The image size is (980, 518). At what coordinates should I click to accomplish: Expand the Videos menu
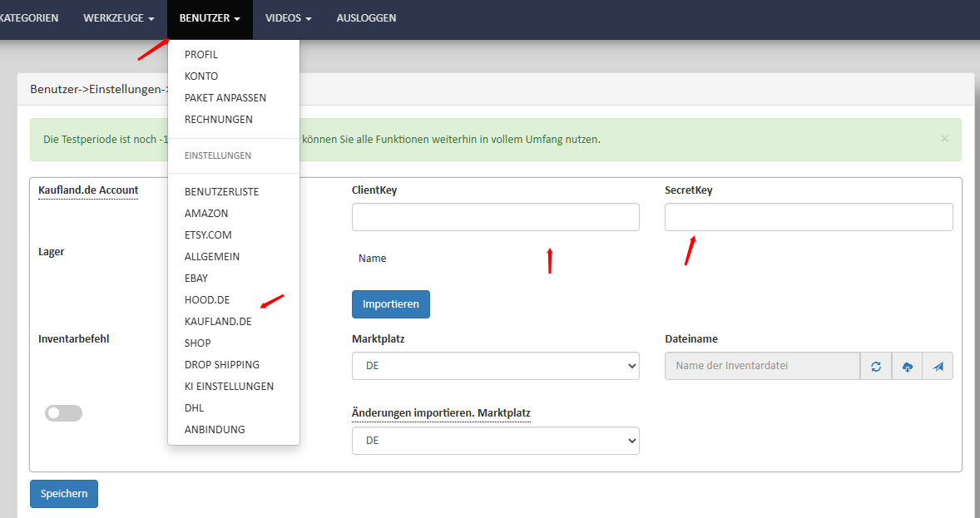(288, 18)
